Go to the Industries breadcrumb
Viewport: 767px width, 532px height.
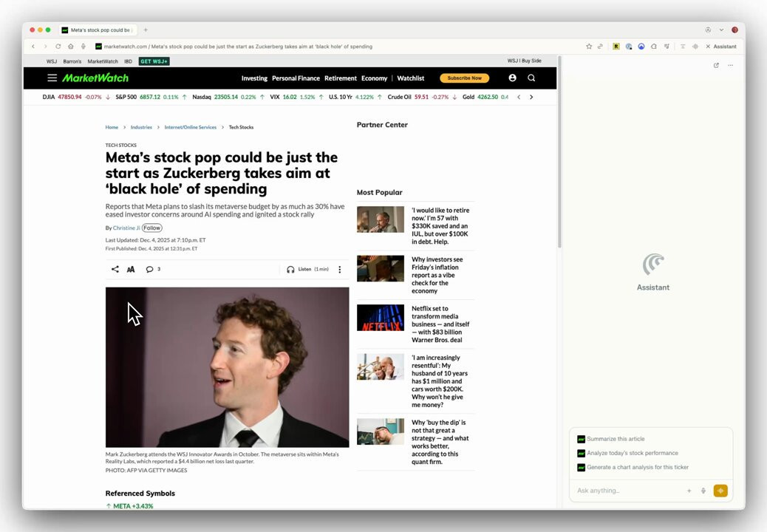click(x=141, y=127)
